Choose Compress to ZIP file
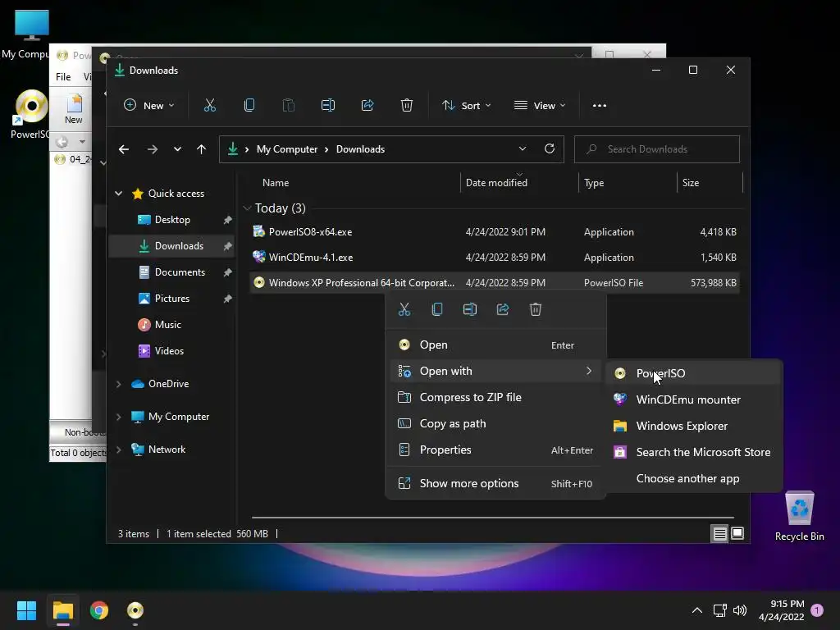Image resolution: width=840 pixels, height=630 pixels. (495, 398)
